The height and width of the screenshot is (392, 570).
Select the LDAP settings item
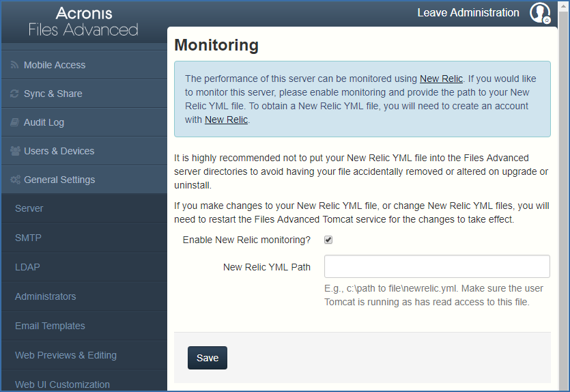tap(85, 267)
